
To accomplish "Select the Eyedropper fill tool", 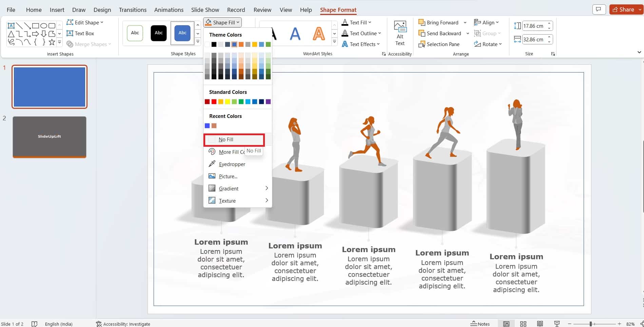I will point(232,164).
